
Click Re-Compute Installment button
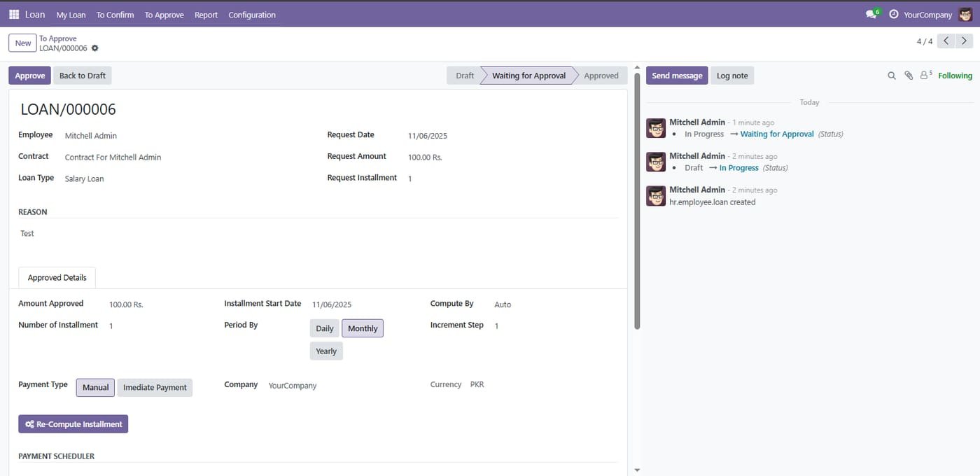(73, 424)
